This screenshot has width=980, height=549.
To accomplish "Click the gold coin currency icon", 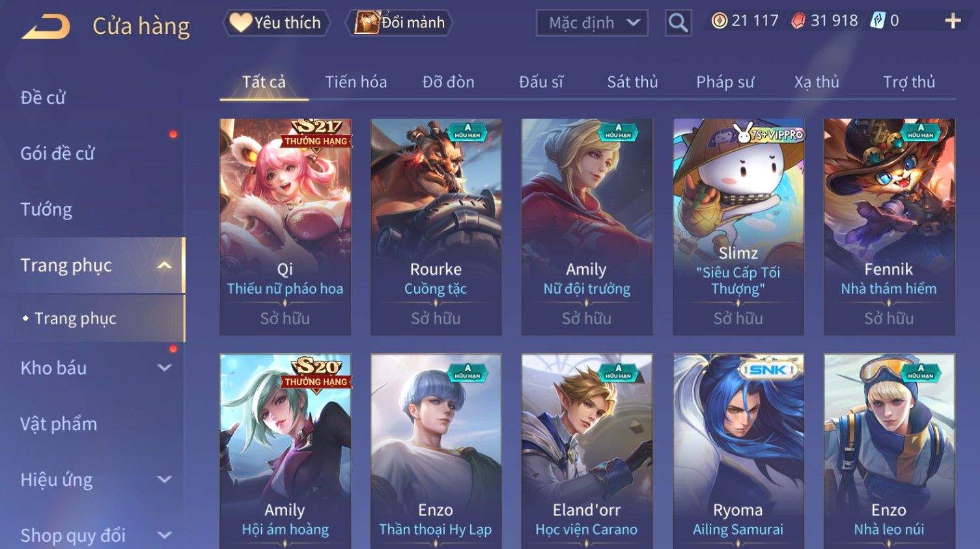I will click(x=719, y=21).
